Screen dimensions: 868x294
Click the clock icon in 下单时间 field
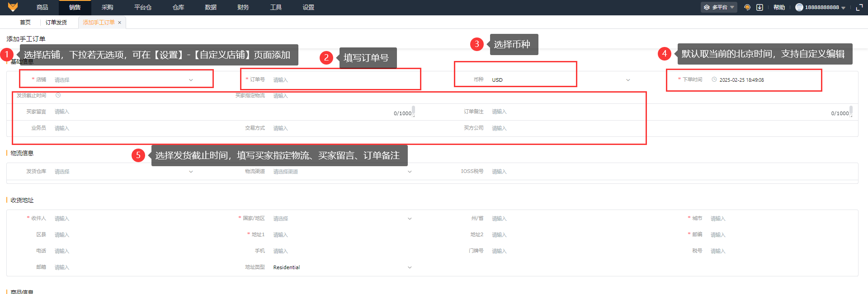click(x=714, y=79)
